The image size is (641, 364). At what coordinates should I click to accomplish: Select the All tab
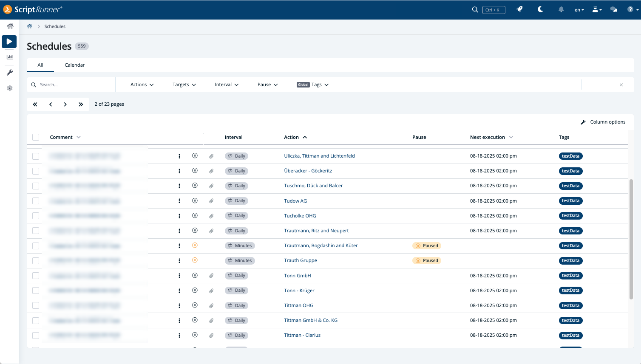(40, 65)
